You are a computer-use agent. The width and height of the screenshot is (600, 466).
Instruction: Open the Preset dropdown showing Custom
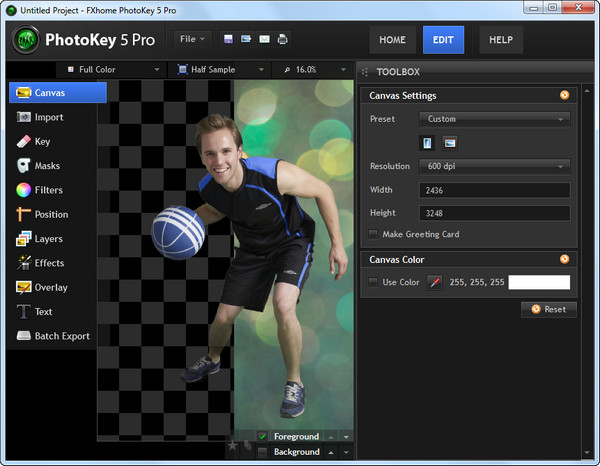(495, 119)
